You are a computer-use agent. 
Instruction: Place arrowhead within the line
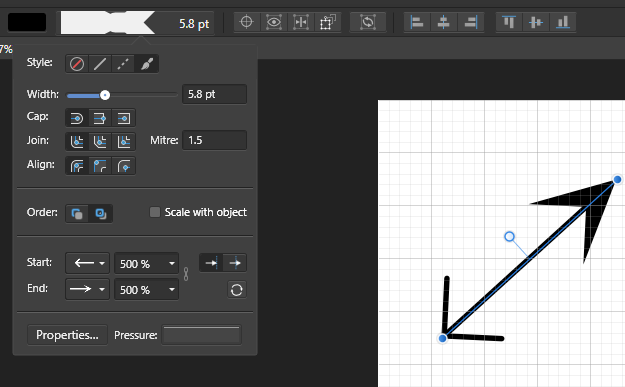click(x=211, y=263)
